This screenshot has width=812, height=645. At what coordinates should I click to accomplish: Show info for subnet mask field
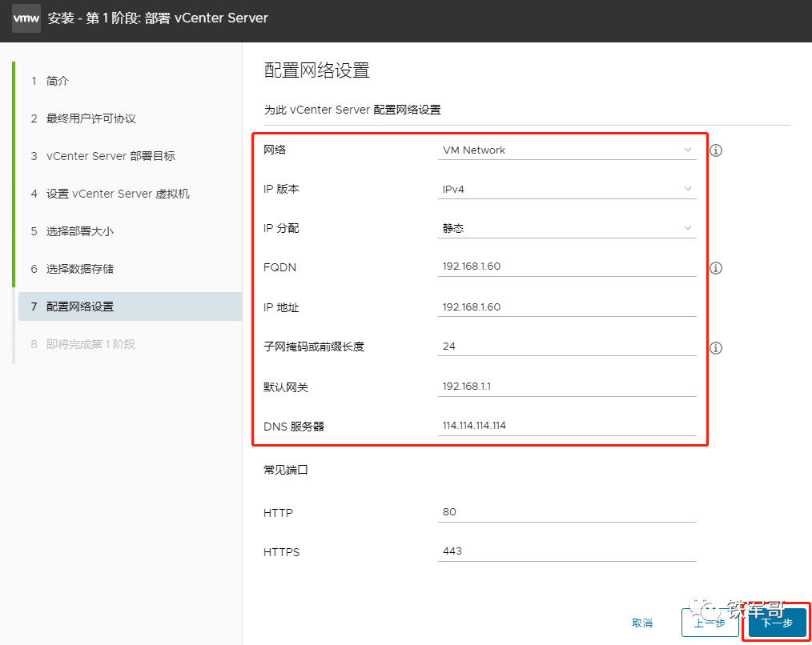point(716,348)
